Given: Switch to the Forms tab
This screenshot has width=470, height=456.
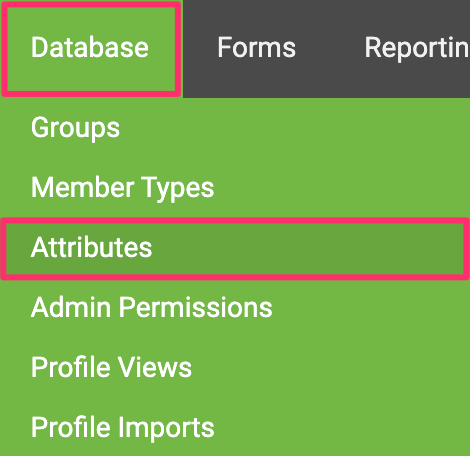Looking at the screenshot, I should point(256,48).
